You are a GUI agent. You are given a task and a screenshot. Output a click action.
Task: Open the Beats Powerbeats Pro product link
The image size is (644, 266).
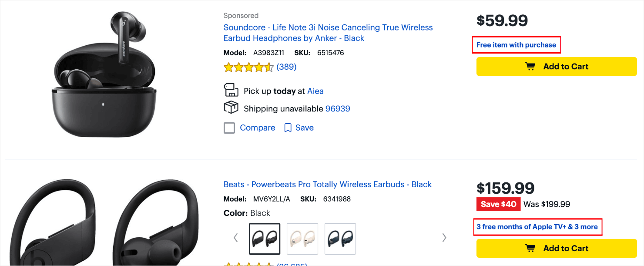point(328,185)
